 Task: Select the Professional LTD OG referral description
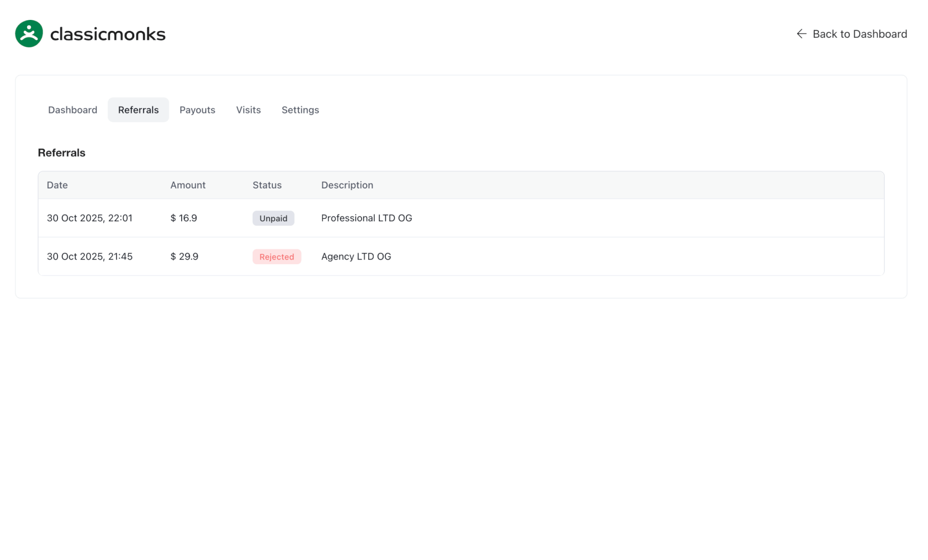367,218
